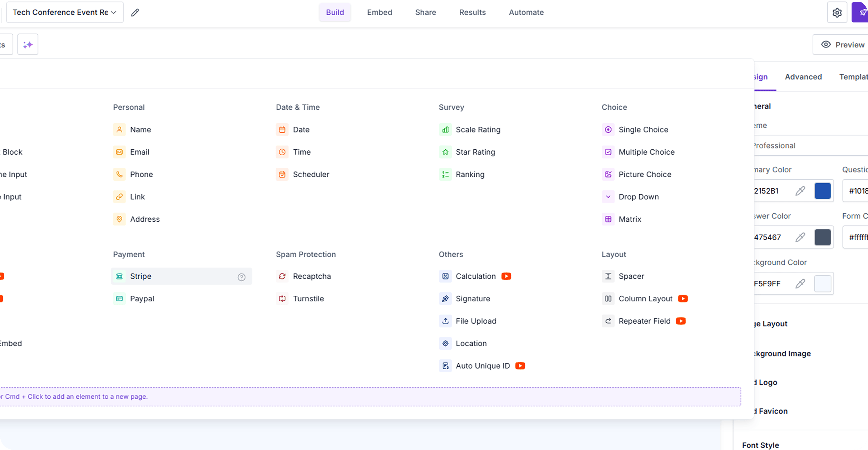This screenshot has height=450, width=868.
Task: Add a Multiple Choice element
Action: point(646,152)
